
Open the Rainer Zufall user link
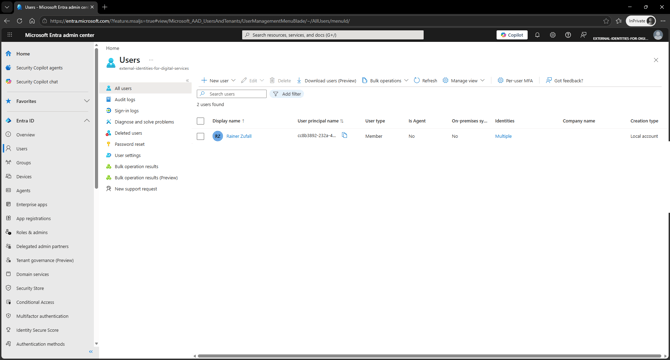[x=239, y=136]
